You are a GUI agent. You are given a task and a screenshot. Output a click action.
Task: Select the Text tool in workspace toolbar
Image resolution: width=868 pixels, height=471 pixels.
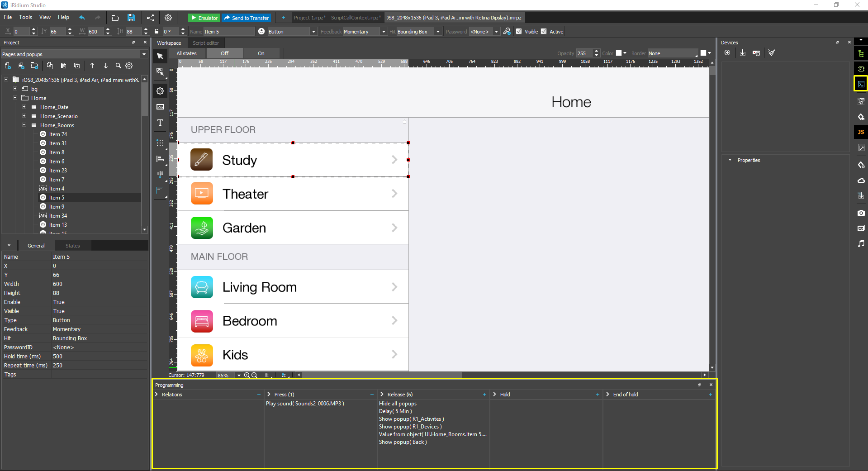[160, 123]
